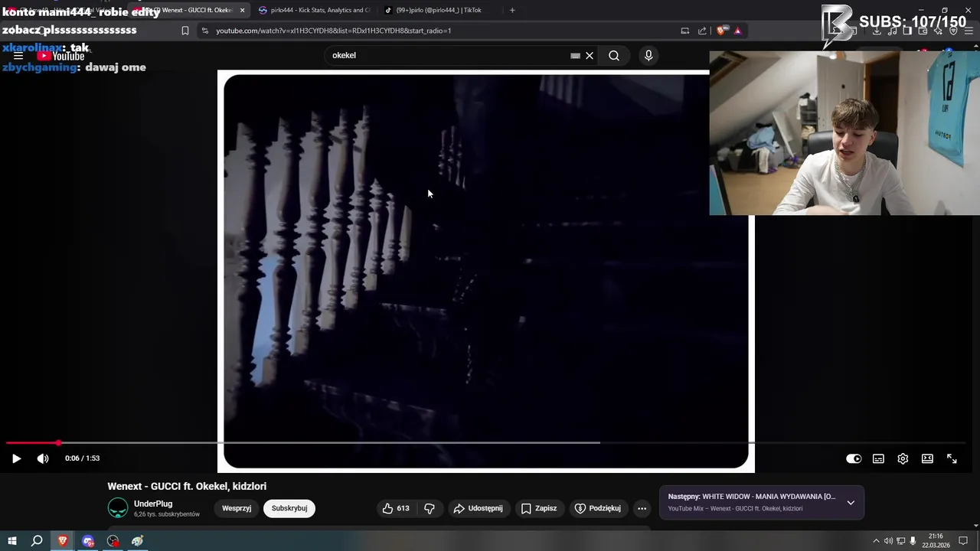Viewport: 980px width, 551px height.
Task: Open a new browser tab
Action: point(512,10)
